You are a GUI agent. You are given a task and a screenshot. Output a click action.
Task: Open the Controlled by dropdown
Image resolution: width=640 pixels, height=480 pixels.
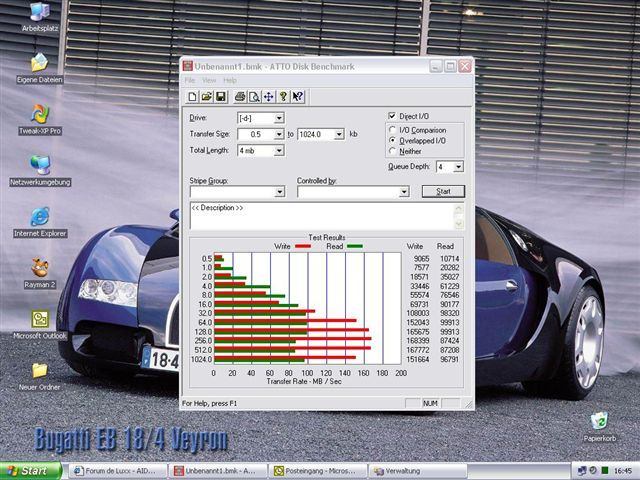click(404, 191)
